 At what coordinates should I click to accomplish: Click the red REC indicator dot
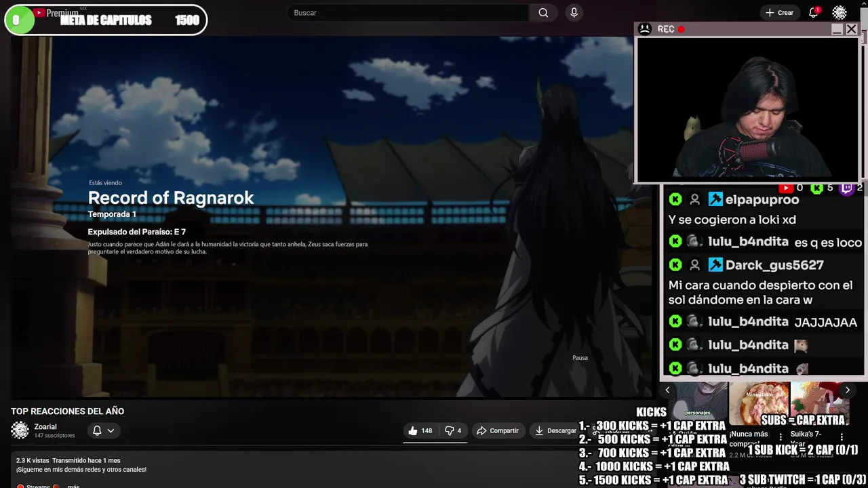681,29
